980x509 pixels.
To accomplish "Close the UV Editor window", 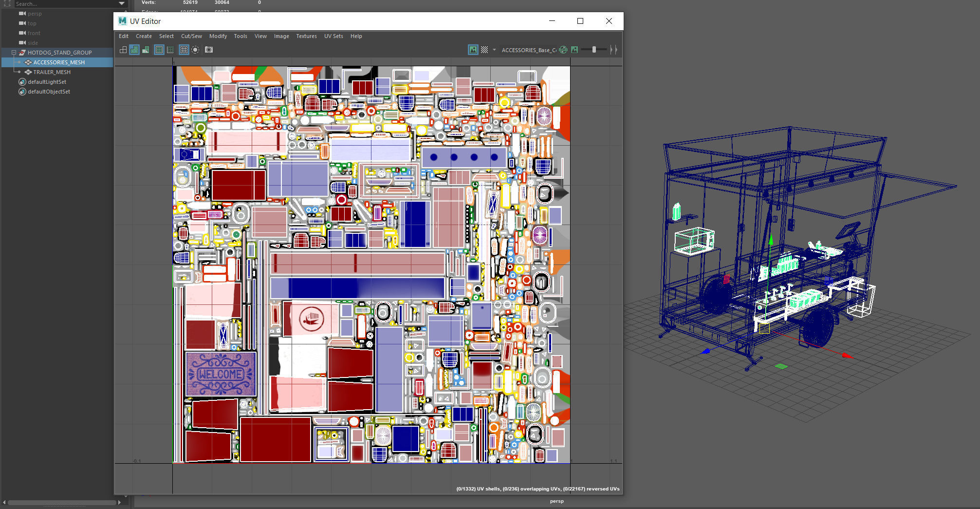I will click(x=609, y=21).
